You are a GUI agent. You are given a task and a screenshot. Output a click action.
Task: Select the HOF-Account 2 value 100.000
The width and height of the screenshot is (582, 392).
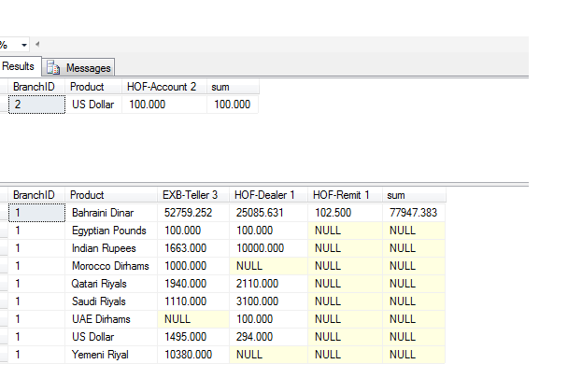tap(164, 105)
